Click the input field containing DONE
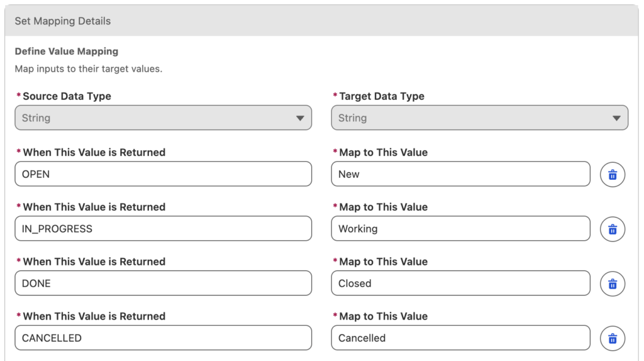Image resolution: width=644 pixels, height=361 pixels. click(163, 283)
